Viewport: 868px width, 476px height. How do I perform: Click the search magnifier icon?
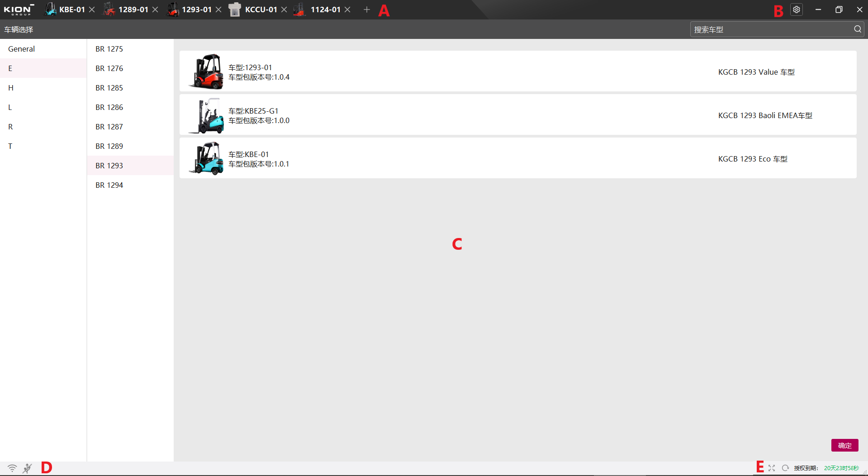click(x=857, y=29)
